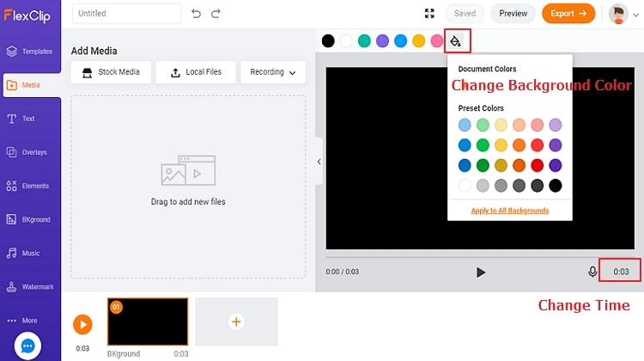Pick the black swatch in the top color bar

(x=328, y=41)
